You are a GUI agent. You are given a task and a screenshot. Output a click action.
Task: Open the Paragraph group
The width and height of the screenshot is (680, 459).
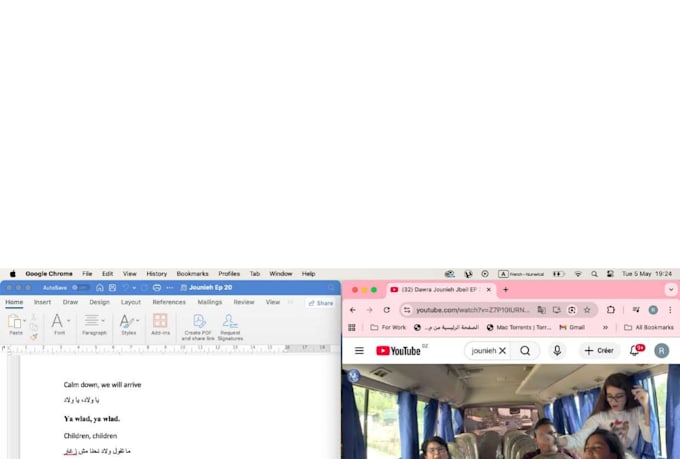point(94,325)
